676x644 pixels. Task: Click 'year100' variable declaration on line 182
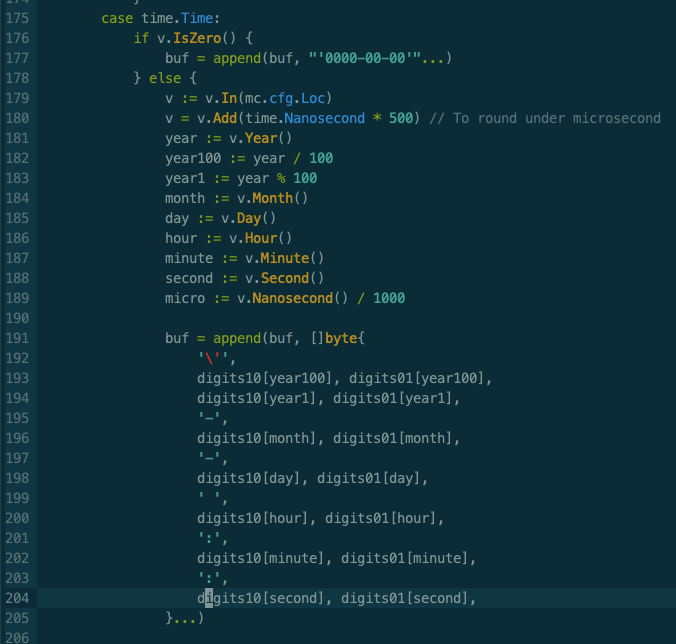pyautogui.click(x=193, y=158)
